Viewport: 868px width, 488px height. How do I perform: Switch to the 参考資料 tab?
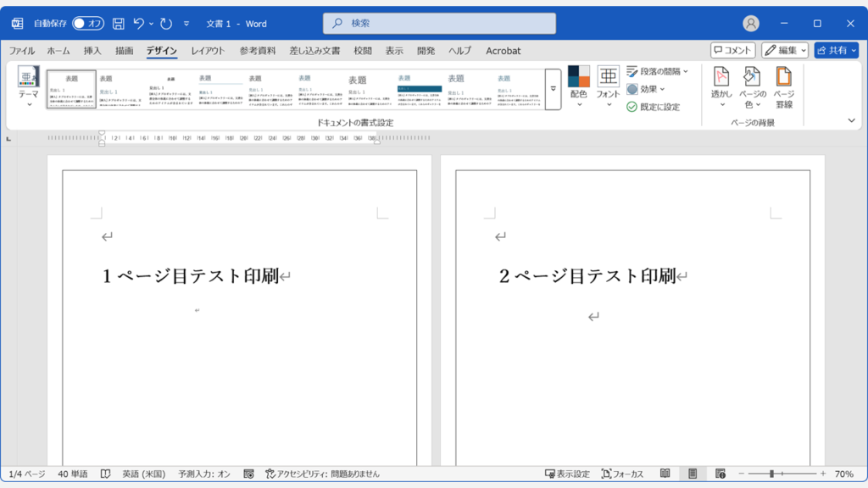[x=258, y=51]
